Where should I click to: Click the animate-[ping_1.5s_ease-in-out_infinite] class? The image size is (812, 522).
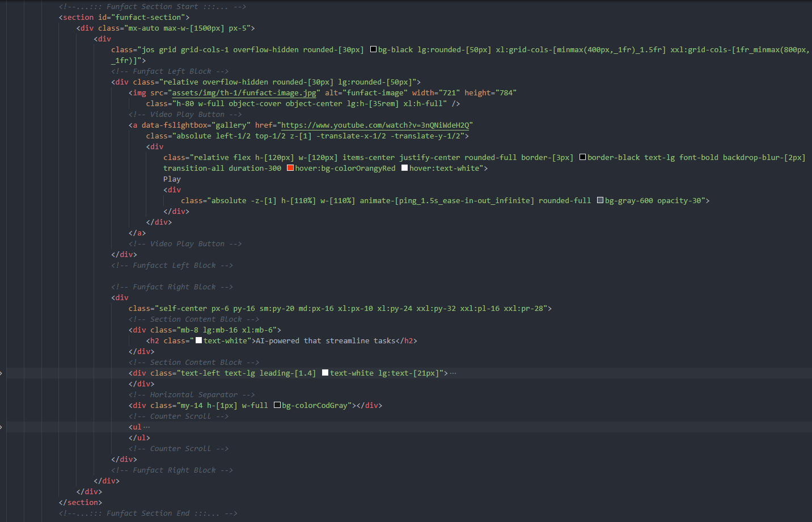tap(447, 200)
